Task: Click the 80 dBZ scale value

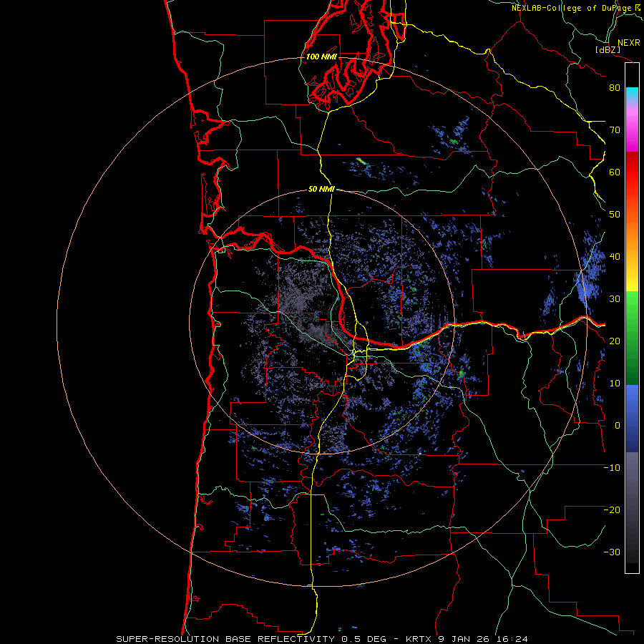Action: pos(615,87)
